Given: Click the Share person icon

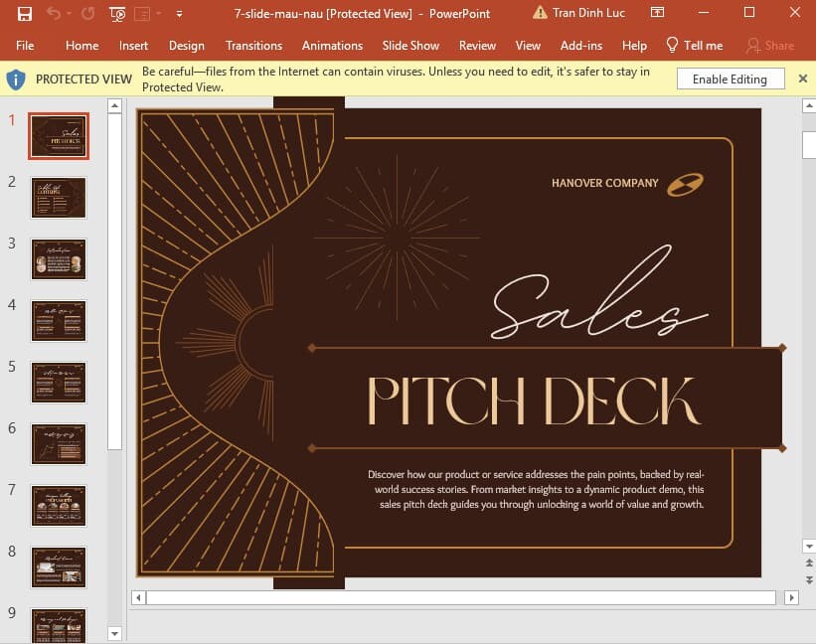Looking at the screenshot, I should [x=752, y=46].
